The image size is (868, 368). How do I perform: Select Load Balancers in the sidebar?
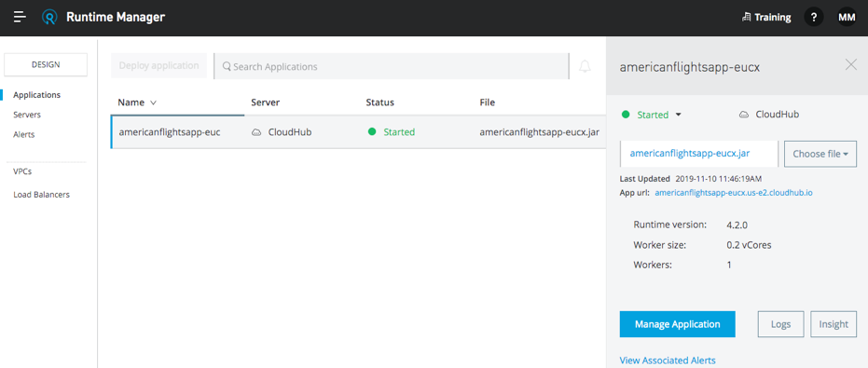coord(42,194)
